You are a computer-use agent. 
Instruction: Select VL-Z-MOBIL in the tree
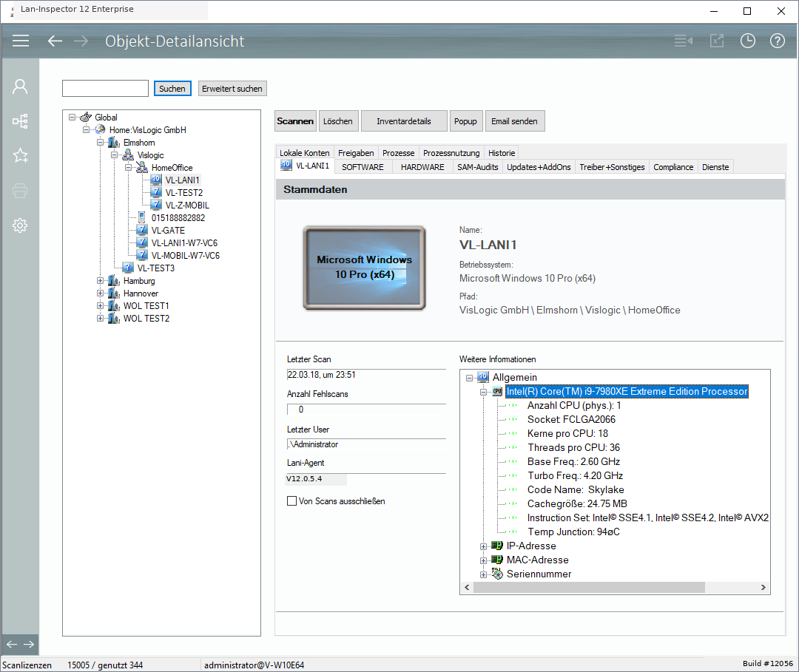point(187,206)
